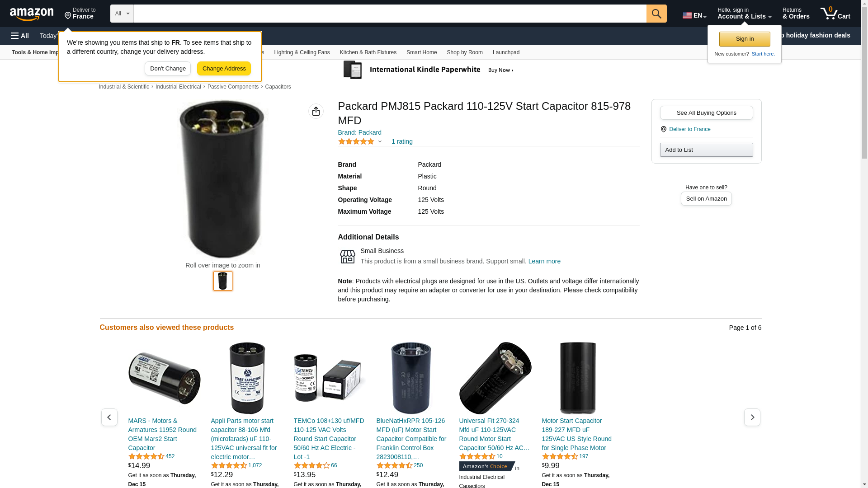This screenshot has width=868, height=488.
Task: Open Lighting & Ceiling Fans tab
Action: coord(302,52)
